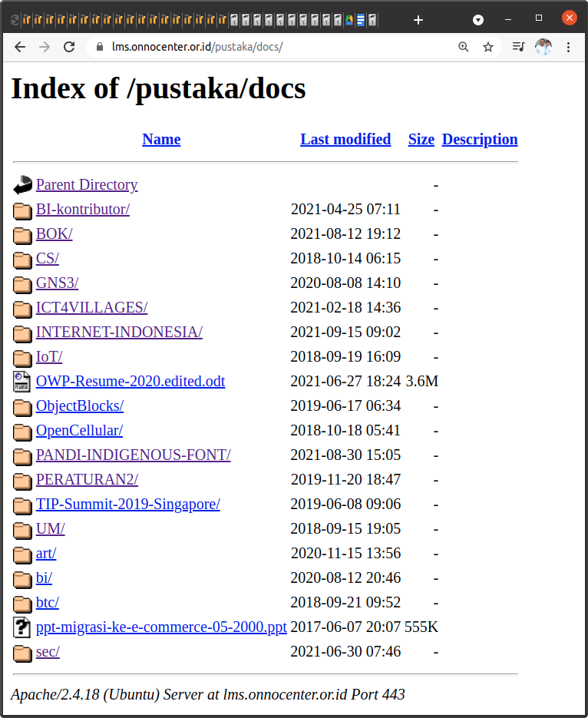Open the zoom magnifier icon in address bar
588x718 pixels.
tap(464, 47)
